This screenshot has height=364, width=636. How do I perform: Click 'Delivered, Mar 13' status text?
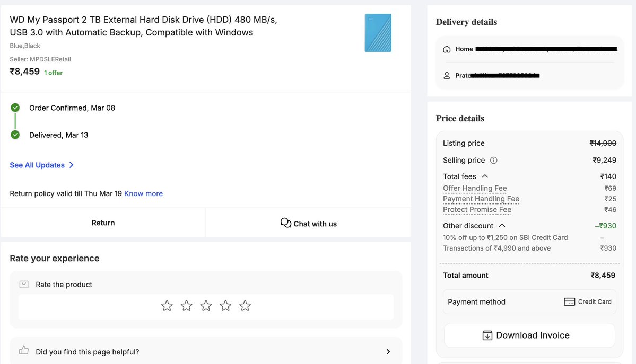click(58, 135)
